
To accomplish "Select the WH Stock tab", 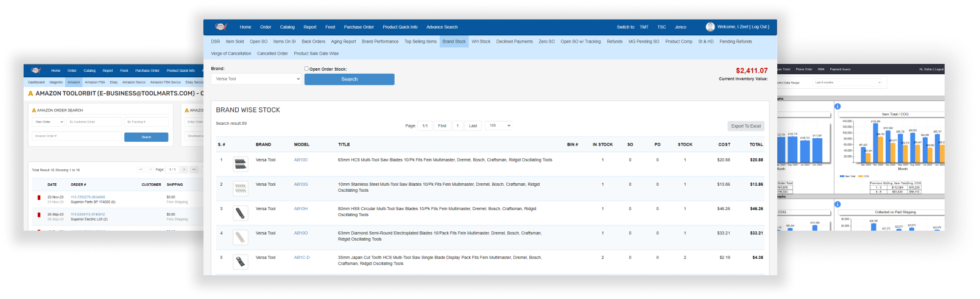I will point(481,41).
